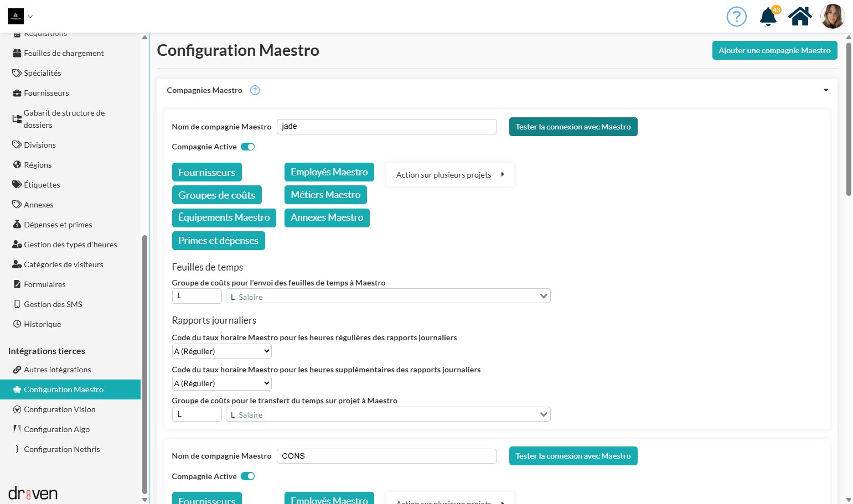Click the Régions globe icon

[x=17, y=165]
